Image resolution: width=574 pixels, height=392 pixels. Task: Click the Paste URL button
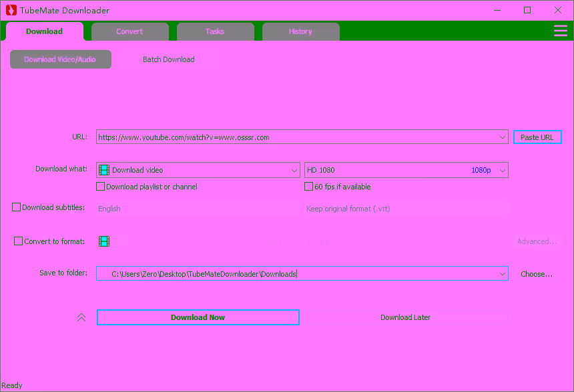point(537,137)
